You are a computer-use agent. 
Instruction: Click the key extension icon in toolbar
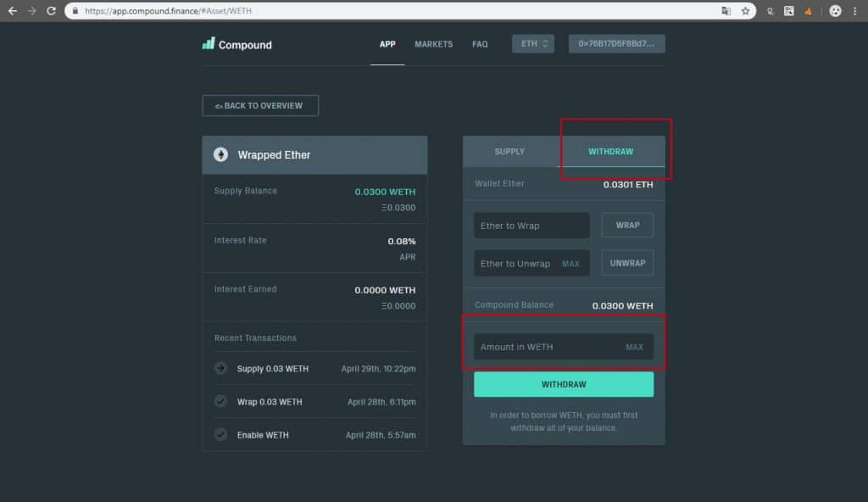(x=770, y=11)
